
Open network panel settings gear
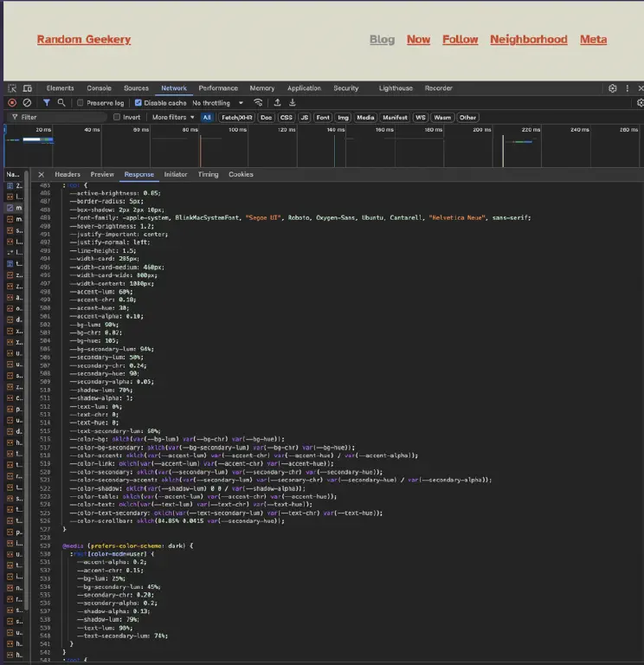click(x=641, y=103)
